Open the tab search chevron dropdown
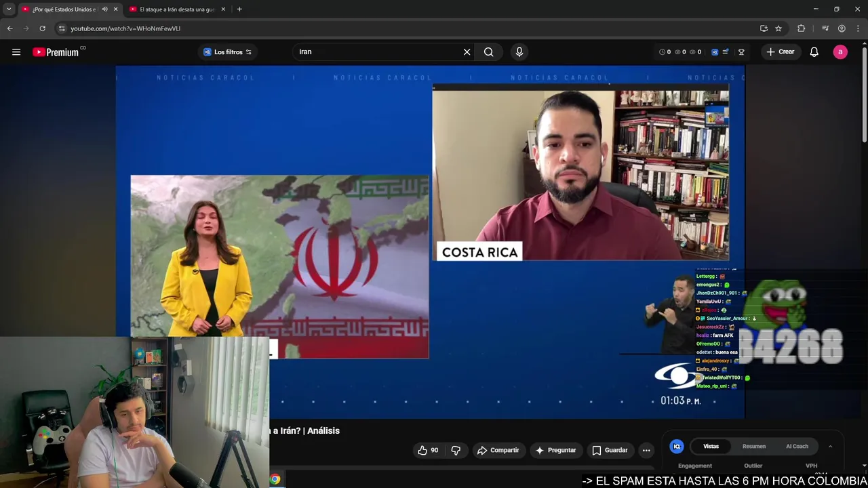This screenshot has width=868, height=488. (x=9, y=9)
